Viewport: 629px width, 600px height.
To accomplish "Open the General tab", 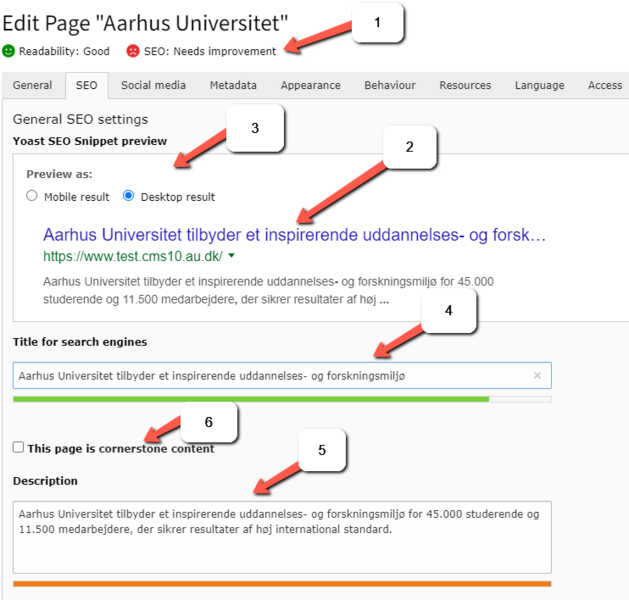I will coord(32,85).
